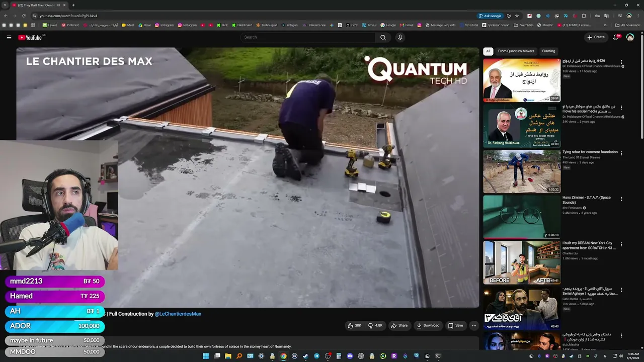Go to YouTube home via logo
The height and width of the screenshot is (362, 644).
31,37
